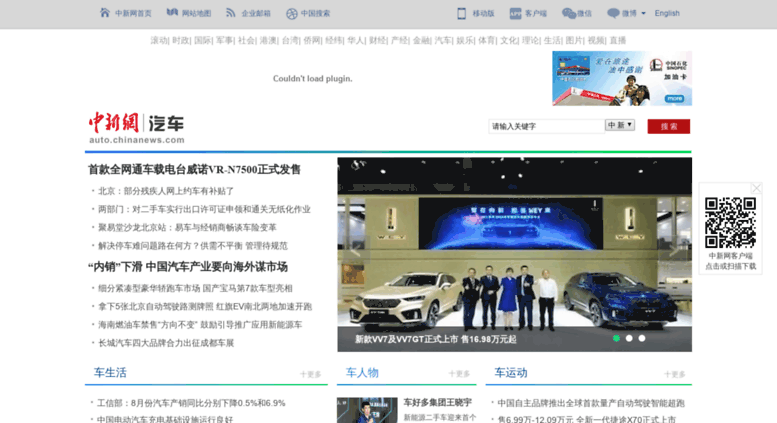Click the 中新网客户端 QR code

pyautogui.click(x=730, y=223)
